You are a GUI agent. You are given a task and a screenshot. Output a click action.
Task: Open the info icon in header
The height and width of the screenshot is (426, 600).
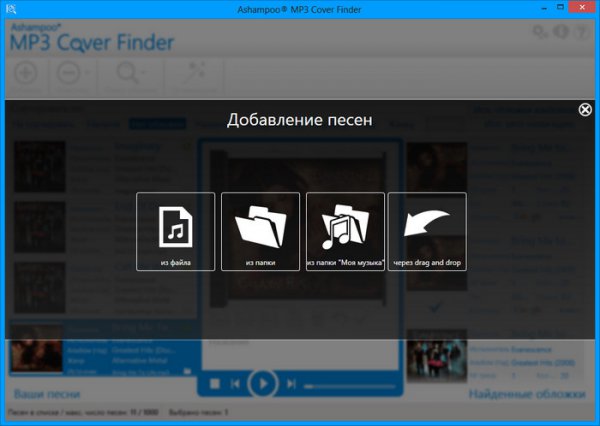[x=561, y=32]
